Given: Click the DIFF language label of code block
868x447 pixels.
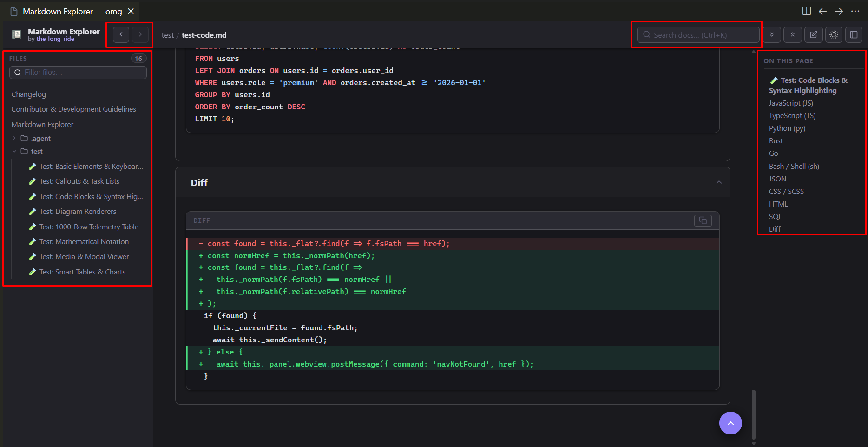Looking at the screenshot, I should tap(202, 220).
